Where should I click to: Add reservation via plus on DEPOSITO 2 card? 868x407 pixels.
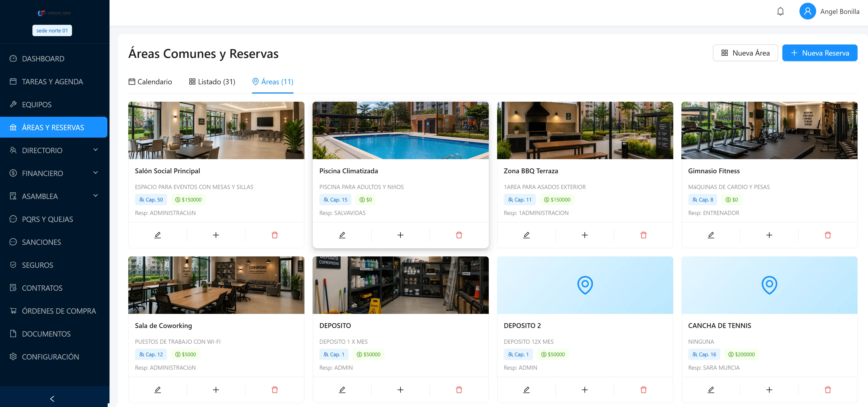[x=585, y=390]
